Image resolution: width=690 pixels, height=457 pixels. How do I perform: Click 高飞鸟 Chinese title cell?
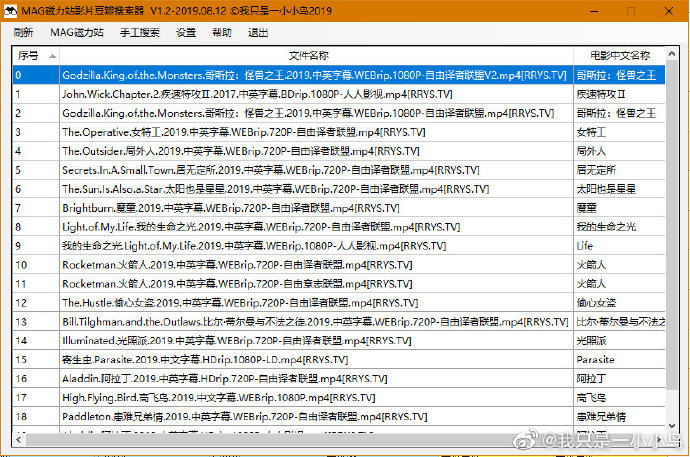coord(619,398)
